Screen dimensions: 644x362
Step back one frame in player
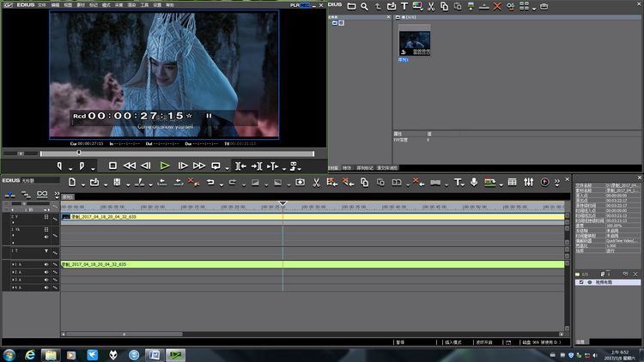(x=146, y=166)
